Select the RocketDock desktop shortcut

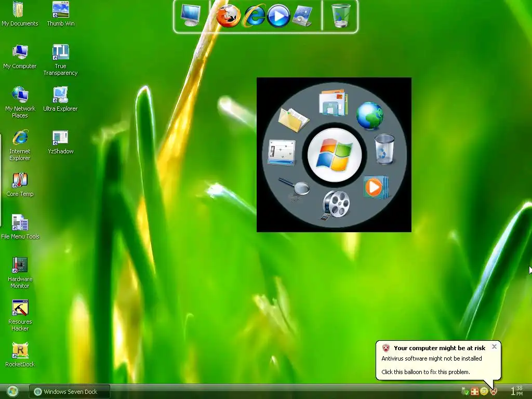(20, 355)
